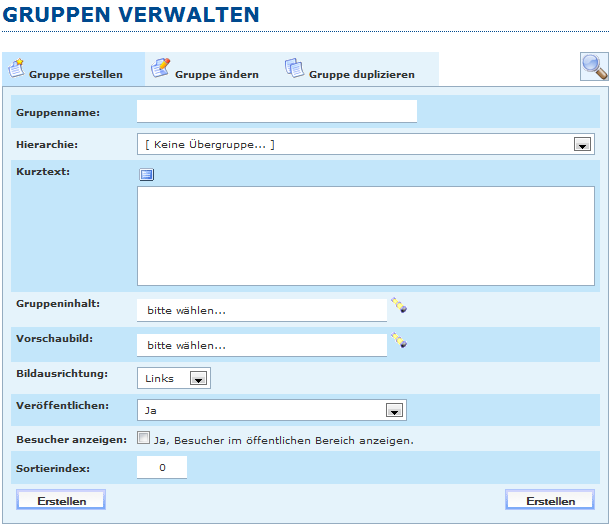Open the Veröffentlichen dropdown
The height and width of the screenshot is (530, 614).
[394, 410]
